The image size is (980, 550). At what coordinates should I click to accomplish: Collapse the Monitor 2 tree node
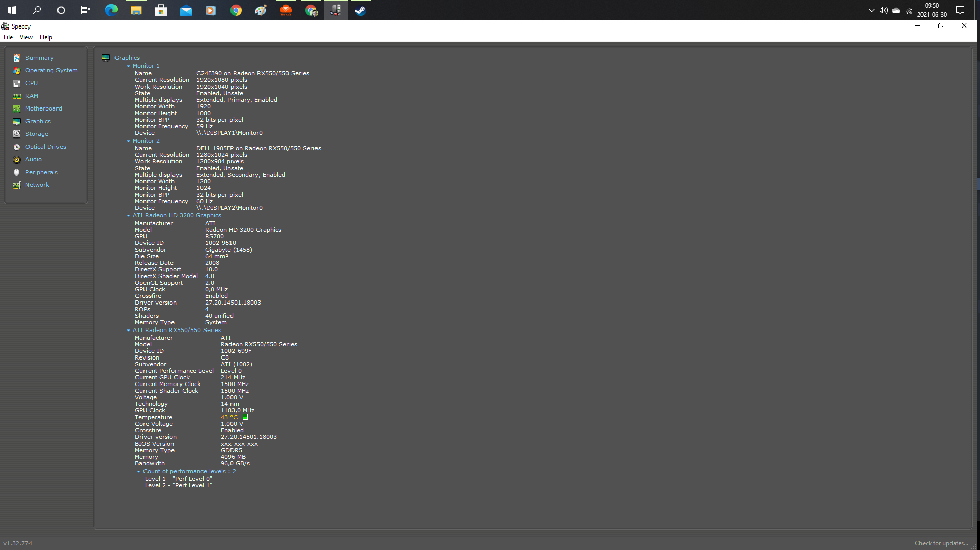(x=128, y=141)
